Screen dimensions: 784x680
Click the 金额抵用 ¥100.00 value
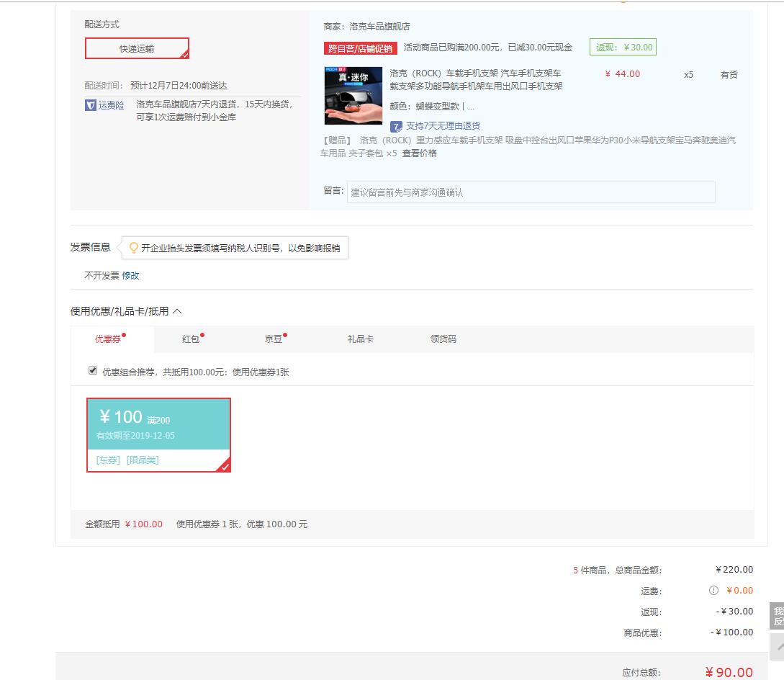click(x=144, y=524)
